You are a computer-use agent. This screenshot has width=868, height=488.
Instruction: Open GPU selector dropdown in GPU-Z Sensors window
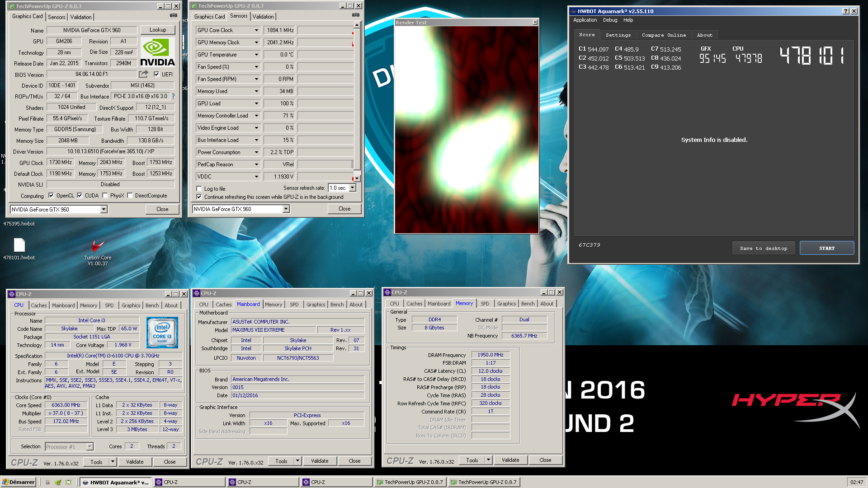(286, 209)
